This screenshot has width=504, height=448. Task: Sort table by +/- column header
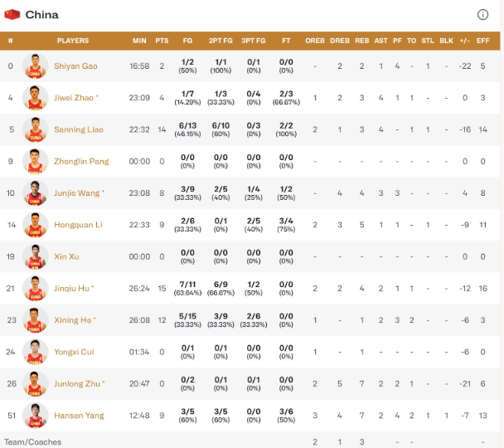pos(465,41)
